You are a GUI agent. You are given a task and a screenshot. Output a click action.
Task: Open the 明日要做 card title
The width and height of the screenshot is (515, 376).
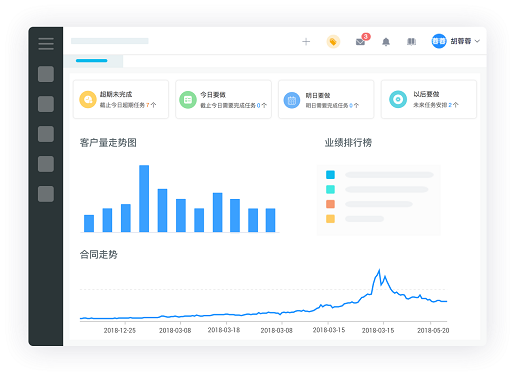pos(318,95)
